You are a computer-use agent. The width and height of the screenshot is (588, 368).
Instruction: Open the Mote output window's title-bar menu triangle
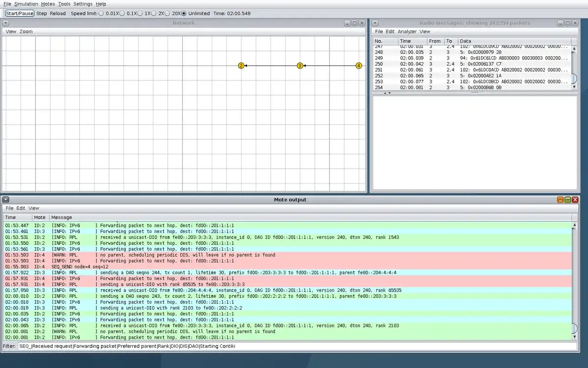5,200
